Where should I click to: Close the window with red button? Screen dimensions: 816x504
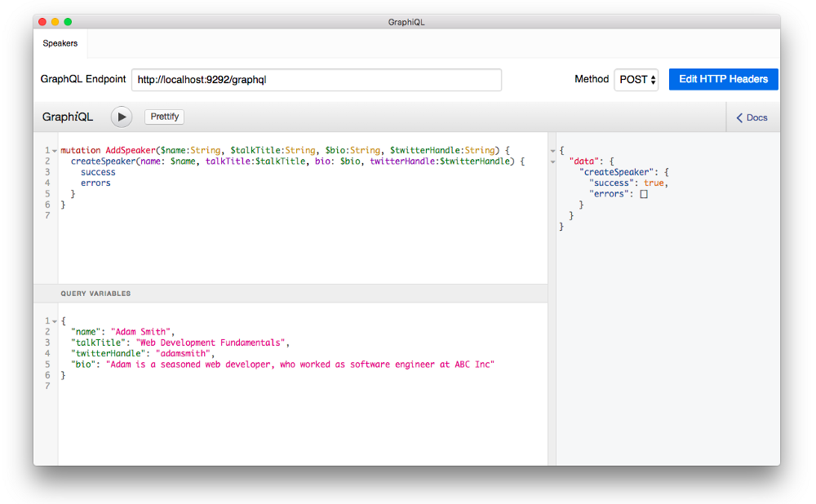(42, 22)
